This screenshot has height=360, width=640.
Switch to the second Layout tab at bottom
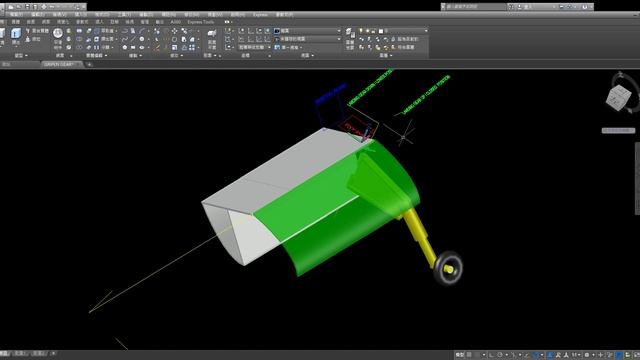coord(40,353)
